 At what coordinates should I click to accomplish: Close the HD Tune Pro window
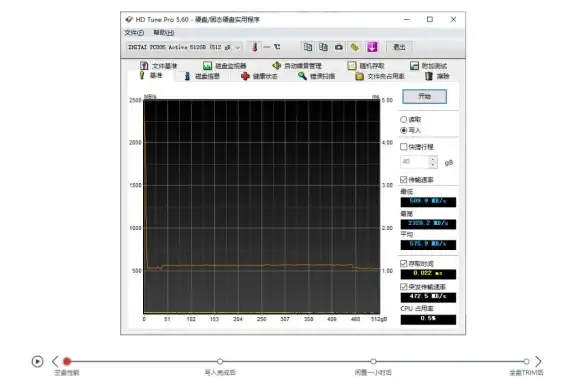click(x=453, y=19)
